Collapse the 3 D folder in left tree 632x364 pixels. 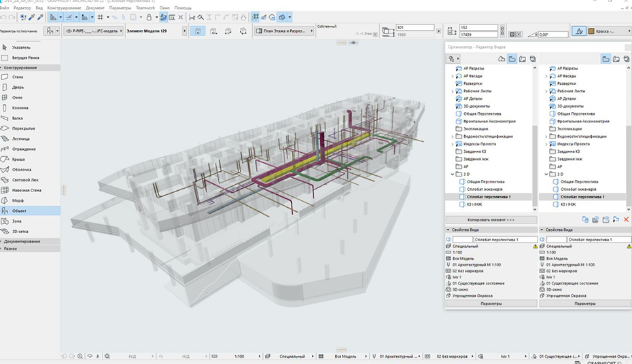tap(453, 174)
